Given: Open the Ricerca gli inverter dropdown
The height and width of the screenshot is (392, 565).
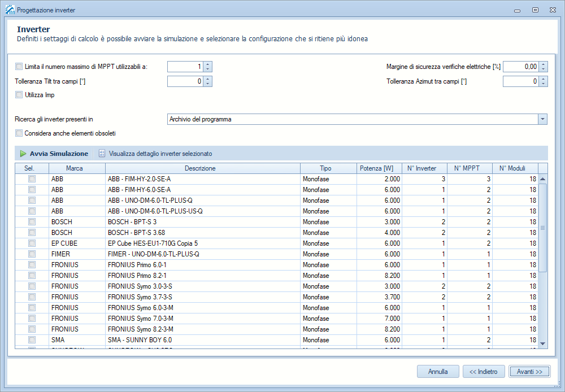Looking at the screenshot, I should (x=542, y=119).
